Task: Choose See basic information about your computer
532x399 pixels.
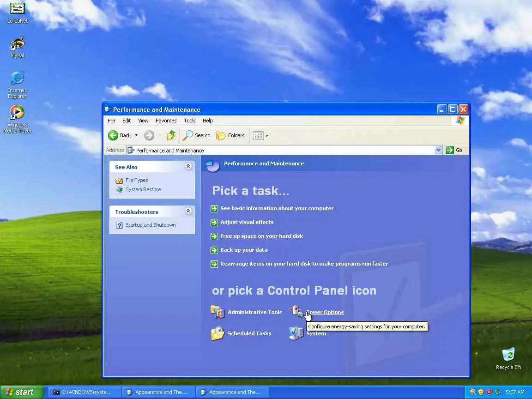Action: click(277, 208)
